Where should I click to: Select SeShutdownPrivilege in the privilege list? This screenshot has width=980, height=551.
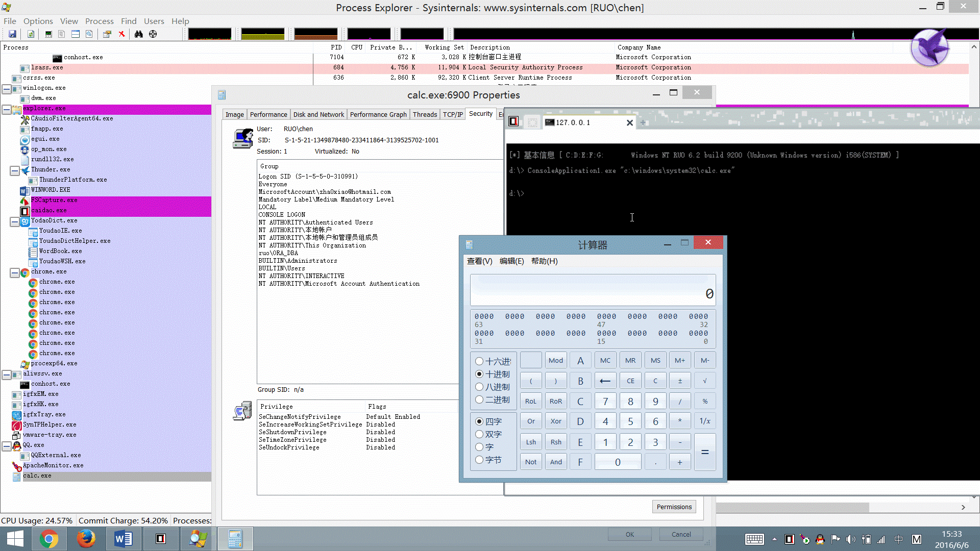click(292, 432)
